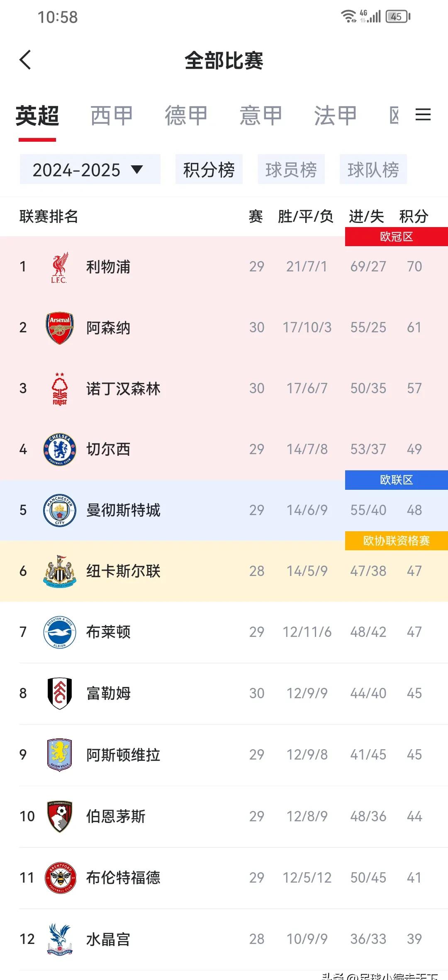Tap the Nottingham Forest club crest
The image size is (448, 980).
59,388
